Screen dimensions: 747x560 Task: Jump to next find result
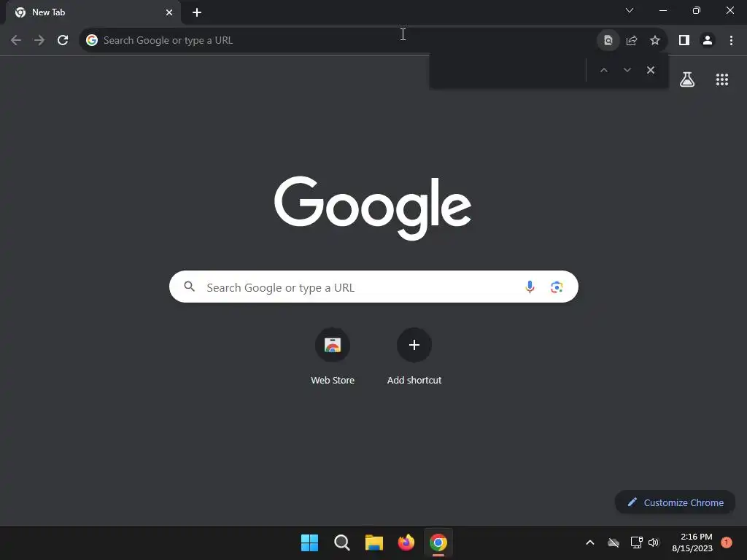click(x=627, y=70)
